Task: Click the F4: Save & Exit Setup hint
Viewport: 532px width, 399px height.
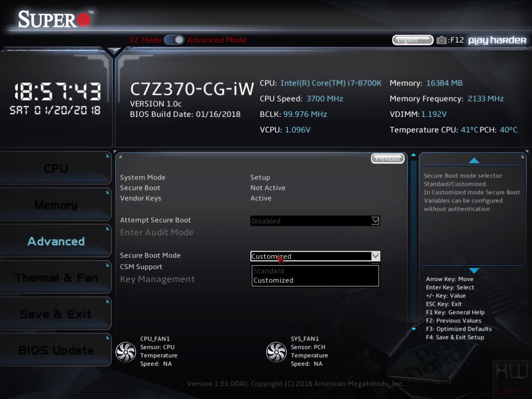Action: [455, 337]
